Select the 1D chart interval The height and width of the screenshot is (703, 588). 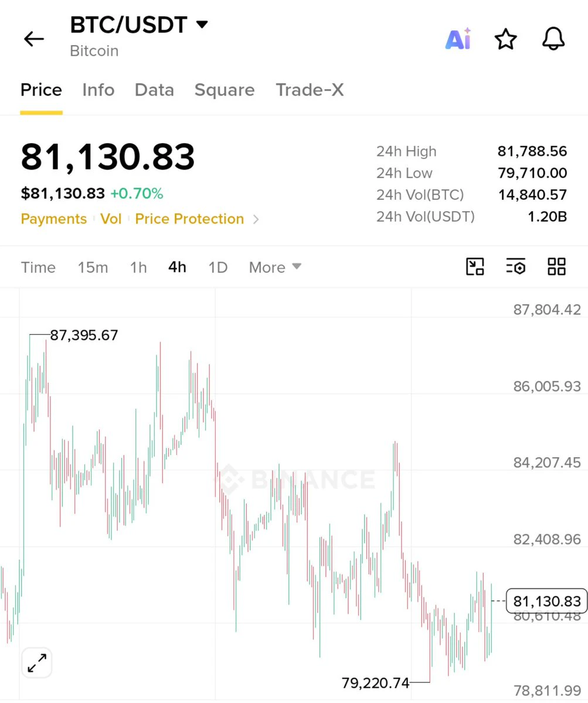pyautogui.click(x=218, y=267)
